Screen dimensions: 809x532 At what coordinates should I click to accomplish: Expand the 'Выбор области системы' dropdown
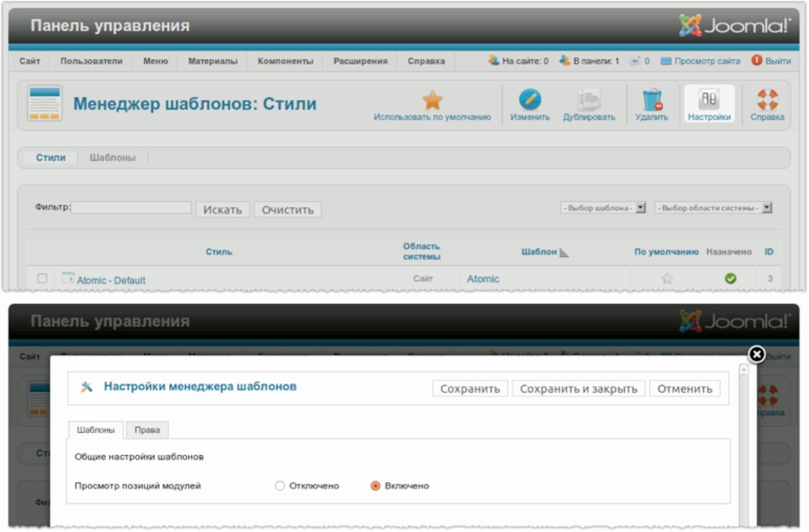pos(713,208)
